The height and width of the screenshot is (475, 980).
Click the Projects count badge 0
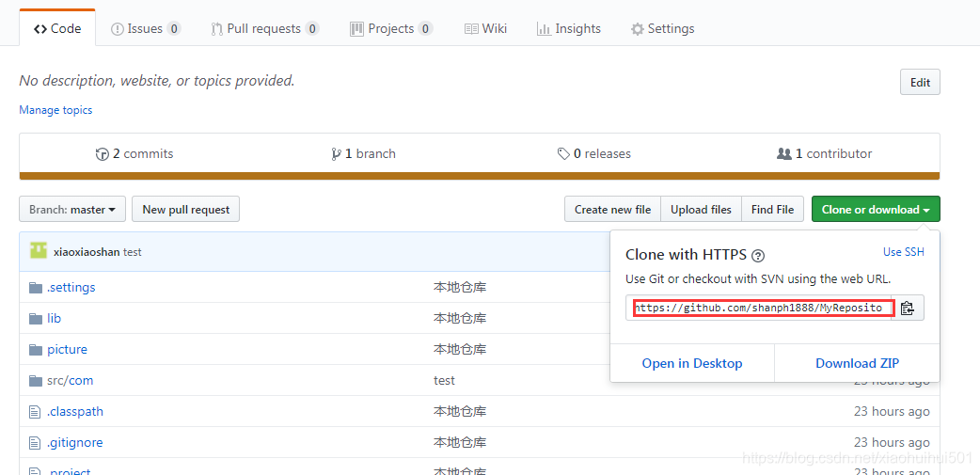tap(426, 29)
